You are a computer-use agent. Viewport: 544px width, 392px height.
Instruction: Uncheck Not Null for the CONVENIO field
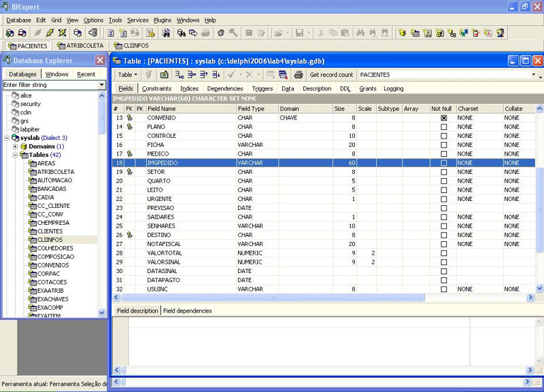click(444, 118)
